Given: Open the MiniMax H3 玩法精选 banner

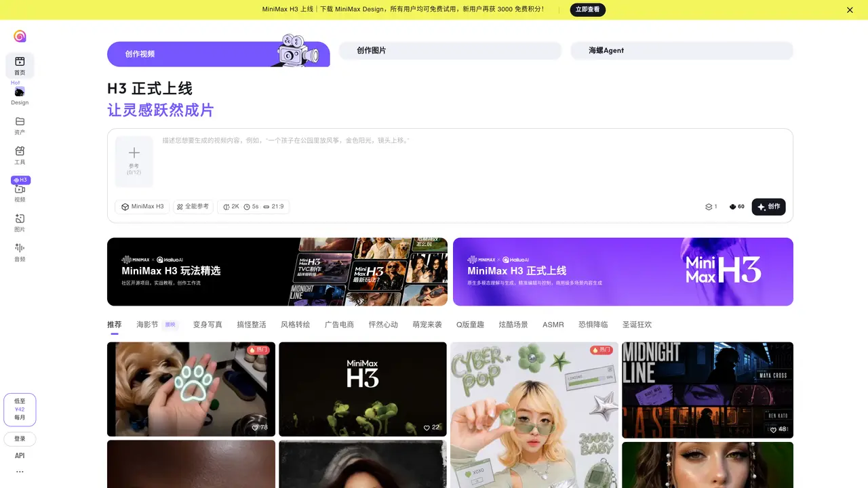Looking at the screenshot, I should coord(277,272).
